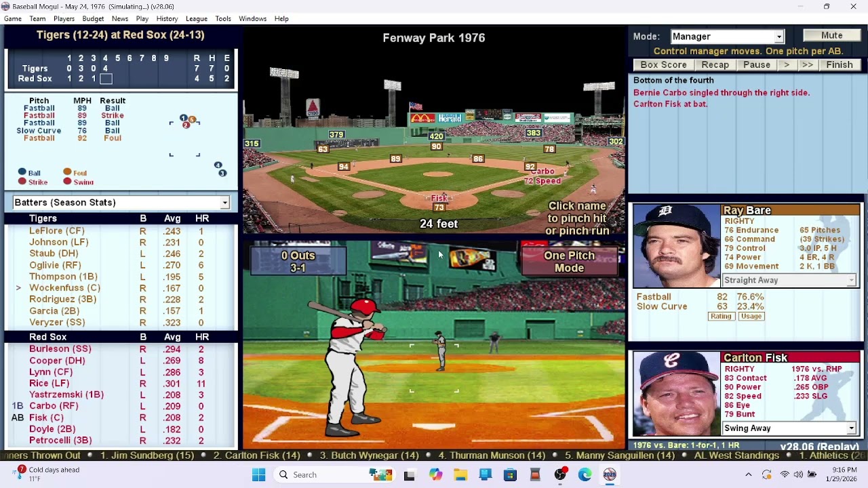The width and height of the screenshot is (868, 488).
Task: Click Finish to complete the game
Action: click(x=839, y=65)
